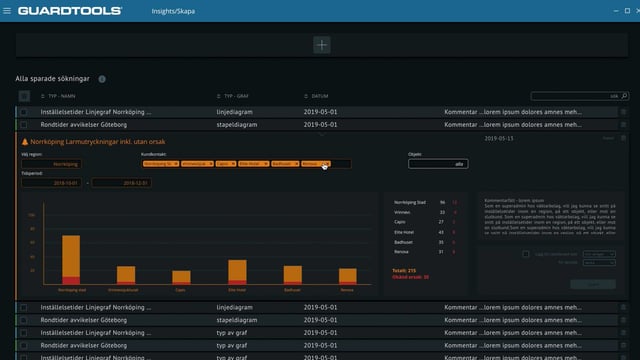Toggle the select-all checkbox in the header

[x=24, y=96]
